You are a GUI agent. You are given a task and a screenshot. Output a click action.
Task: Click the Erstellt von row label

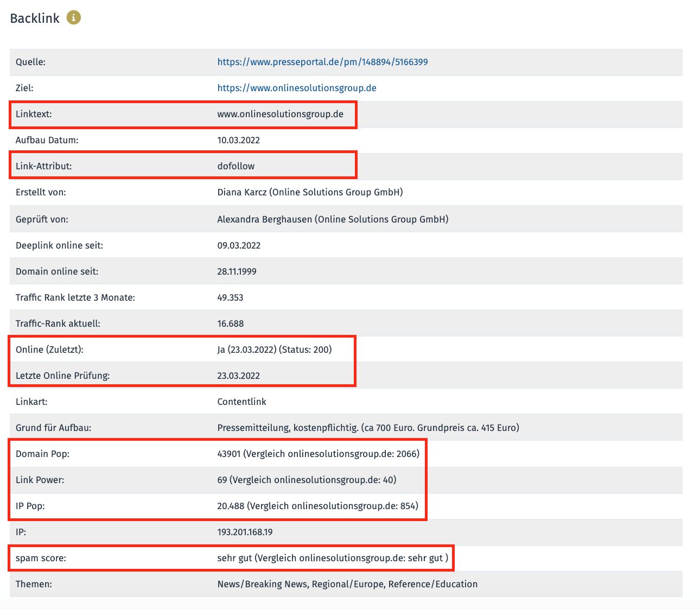[x=41, y=192]
